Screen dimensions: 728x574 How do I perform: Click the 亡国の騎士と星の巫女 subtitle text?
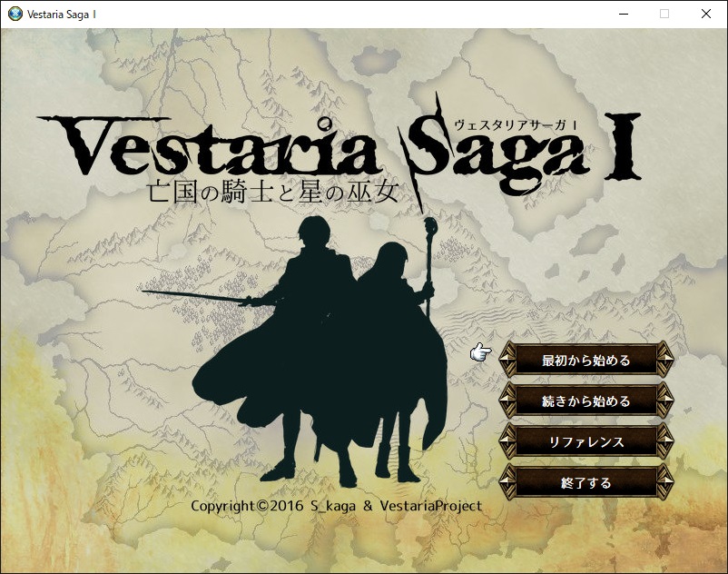[265, 192]
